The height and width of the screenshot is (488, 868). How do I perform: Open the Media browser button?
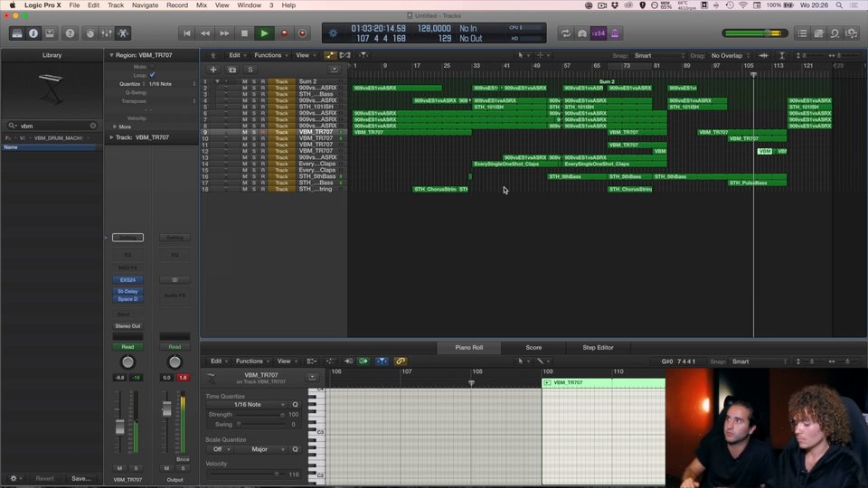click(x=852, y=33)
